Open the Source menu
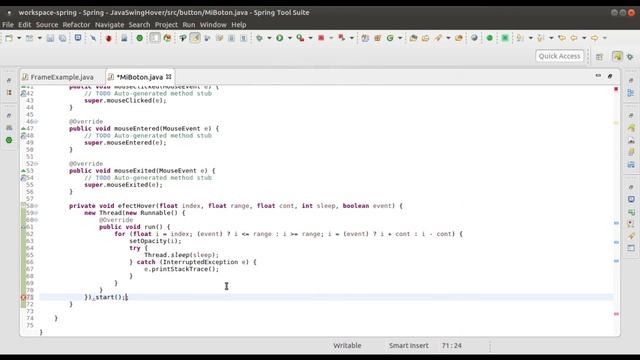Image resolution: width=640 pixels, height=360 pixels. [47, 24]
